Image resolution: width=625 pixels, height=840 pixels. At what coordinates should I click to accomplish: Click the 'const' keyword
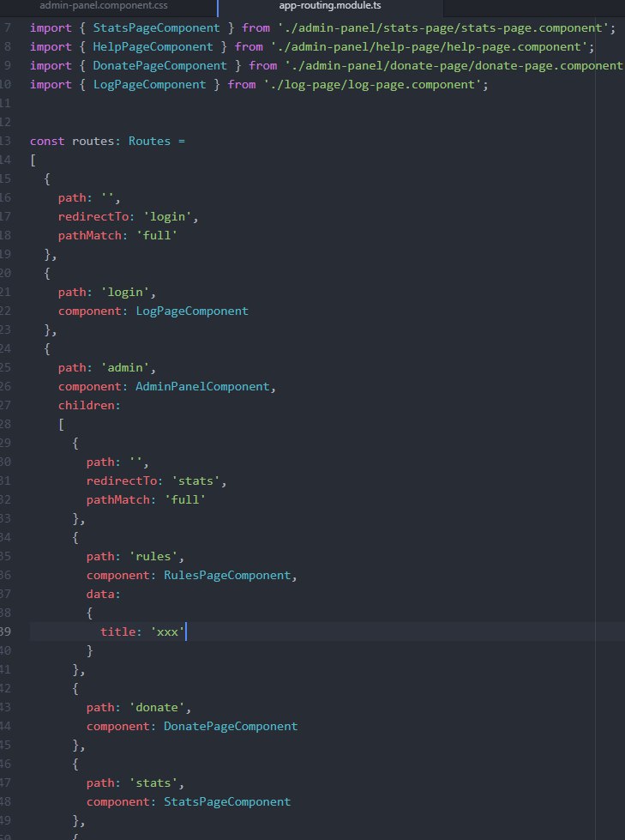pos(47,141)
